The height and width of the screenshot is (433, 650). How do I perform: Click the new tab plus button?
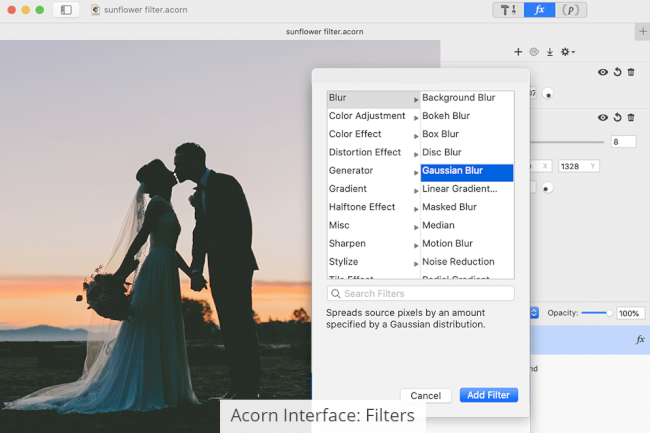(x=643, y=31)
